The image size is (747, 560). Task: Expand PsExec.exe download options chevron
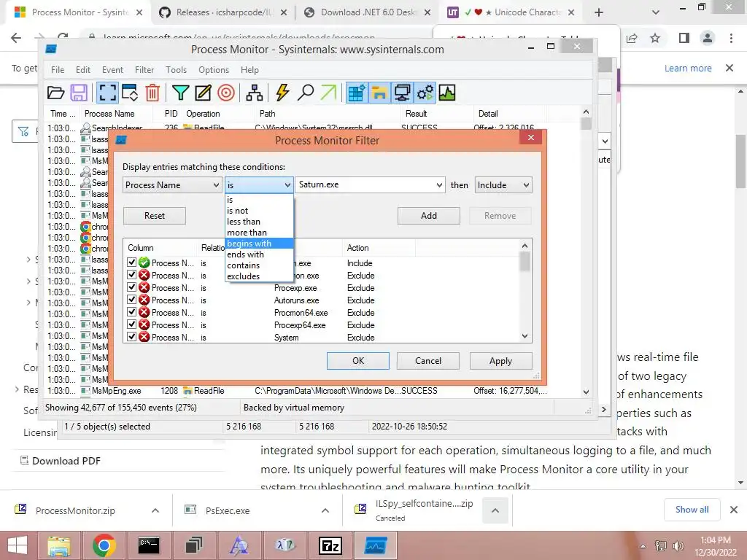(x=325, y=510)
